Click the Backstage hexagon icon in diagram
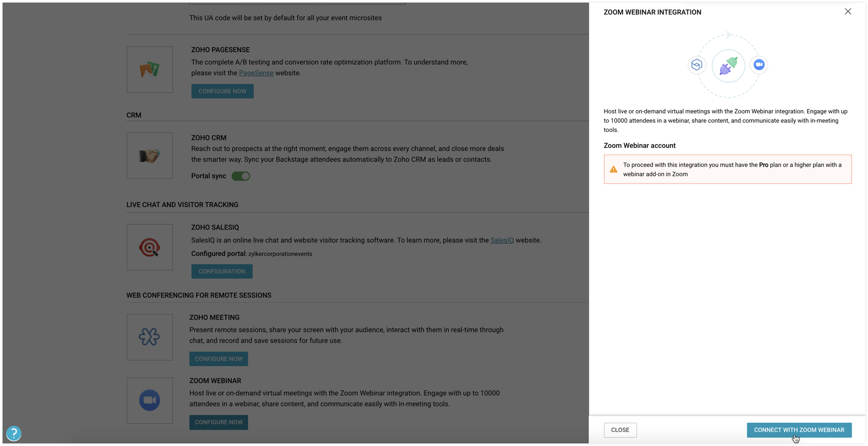Screen dimensions: 868x446 pyautogui.click(x=697, y=65)
